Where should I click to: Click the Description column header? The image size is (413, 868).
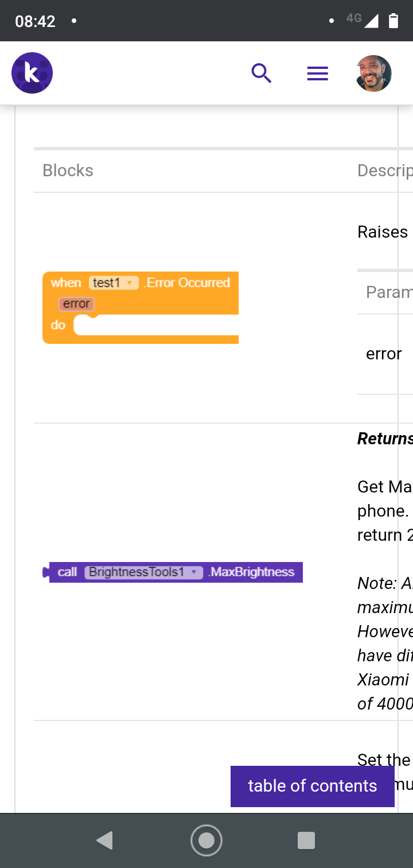click(385, 170)
